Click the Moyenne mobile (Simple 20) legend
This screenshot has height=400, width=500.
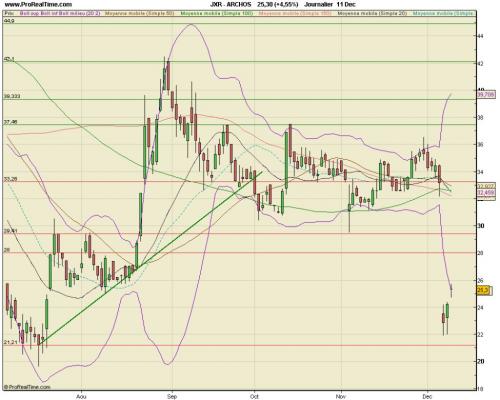click(x=372, y=14)
